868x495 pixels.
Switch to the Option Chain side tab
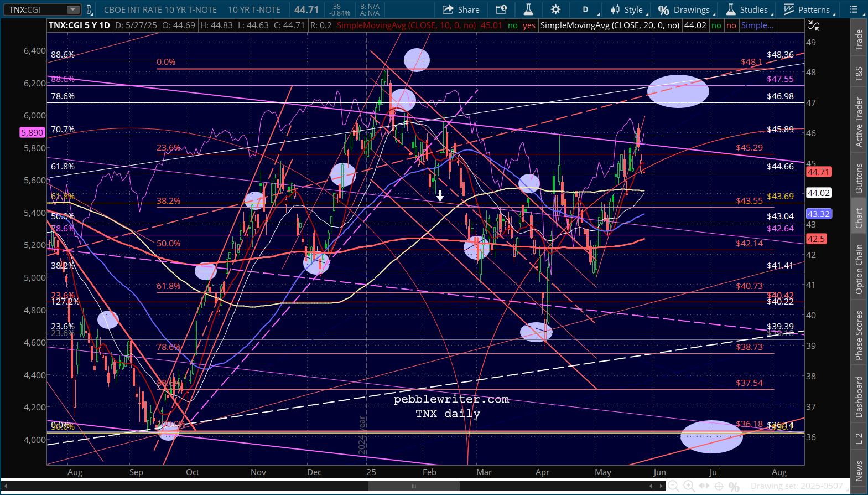tap(859, 269)
